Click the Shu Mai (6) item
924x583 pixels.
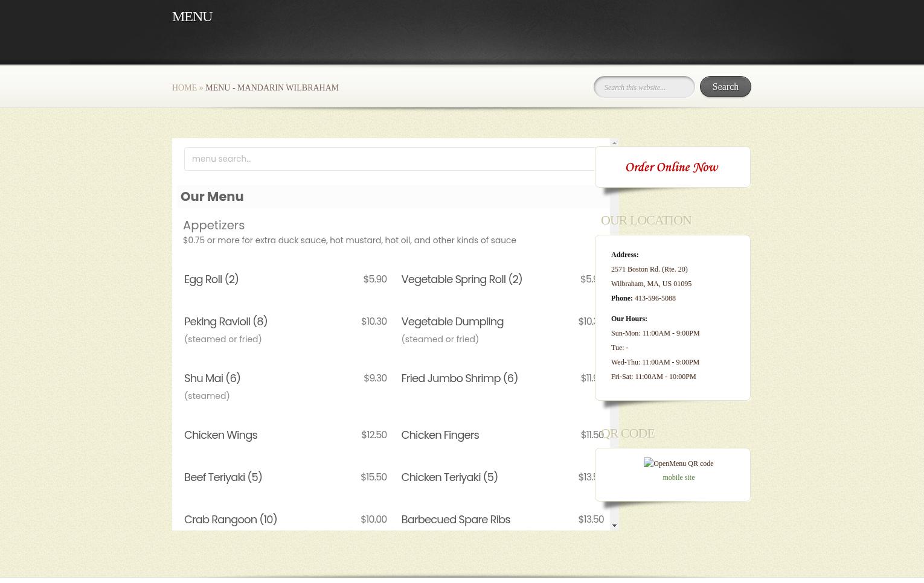[212, 378]
